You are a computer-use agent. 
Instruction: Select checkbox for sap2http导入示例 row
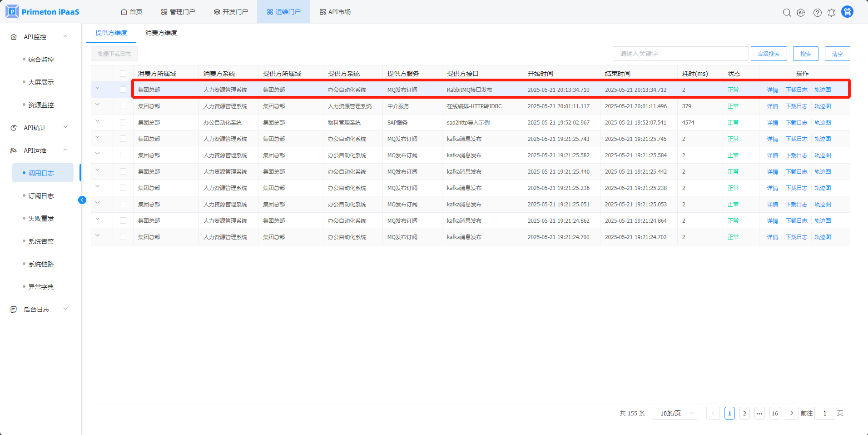(123, 123)
